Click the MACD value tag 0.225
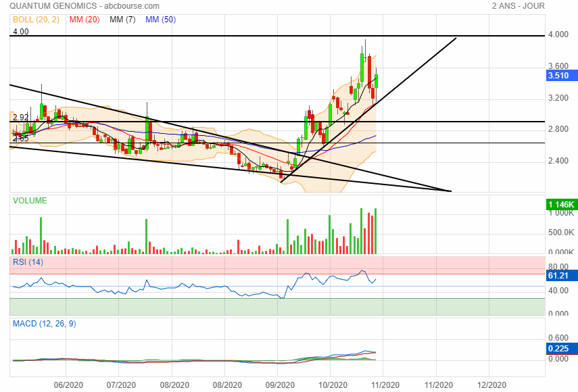The height and width of the screenshot is (392, 578). (x=561, y=349)
